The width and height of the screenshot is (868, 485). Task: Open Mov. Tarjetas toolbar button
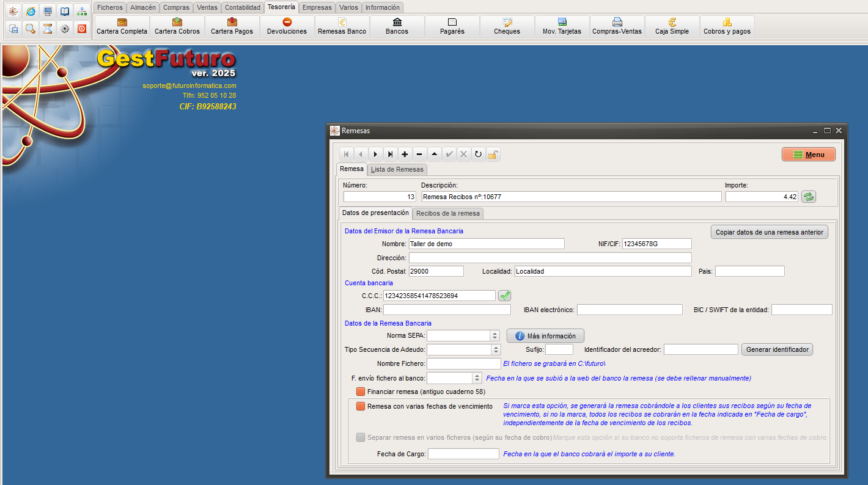tap(562, 26)
